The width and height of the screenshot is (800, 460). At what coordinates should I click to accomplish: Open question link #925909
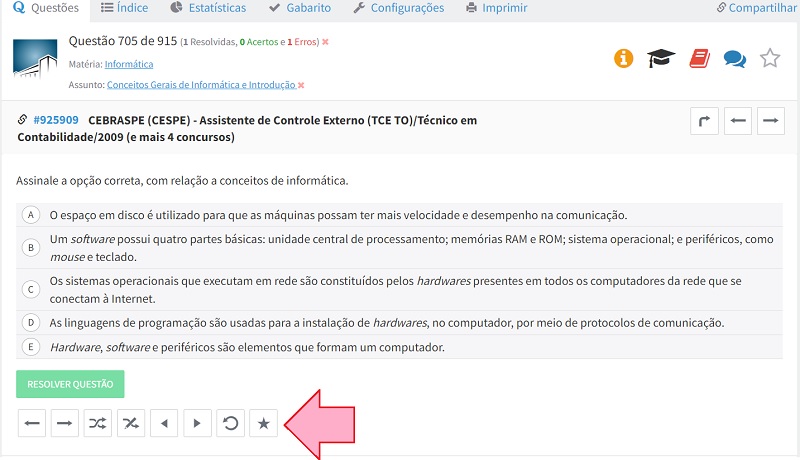click(56, 120)
